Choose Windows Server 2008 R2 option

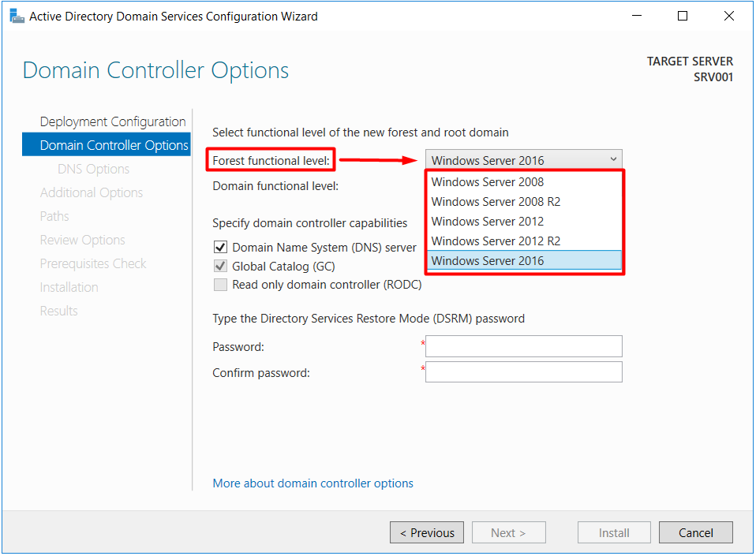(525, 202)
